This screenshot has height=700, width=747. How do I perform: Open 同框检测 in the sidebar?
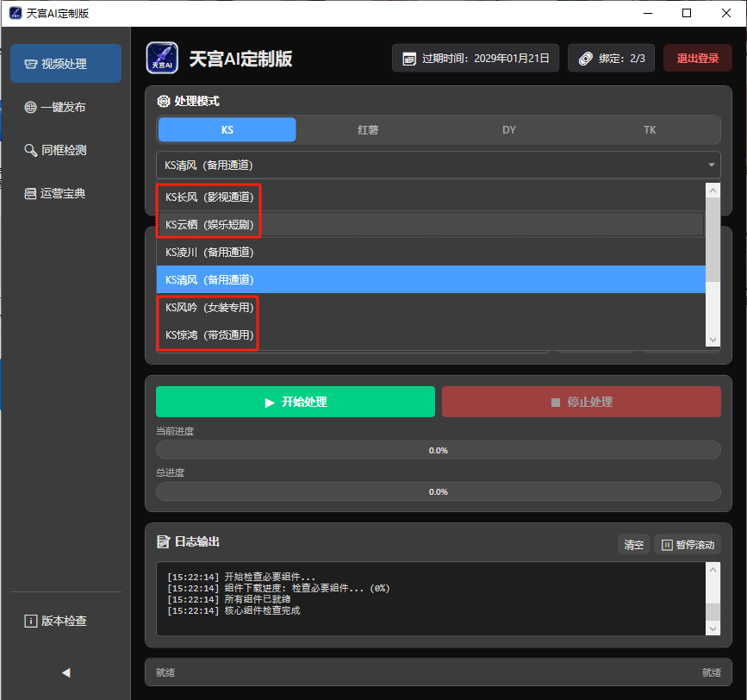click(65, 150)
